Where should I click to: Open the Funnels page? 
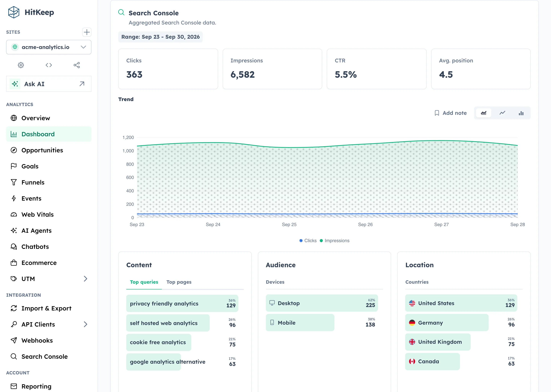click(49, 182)
